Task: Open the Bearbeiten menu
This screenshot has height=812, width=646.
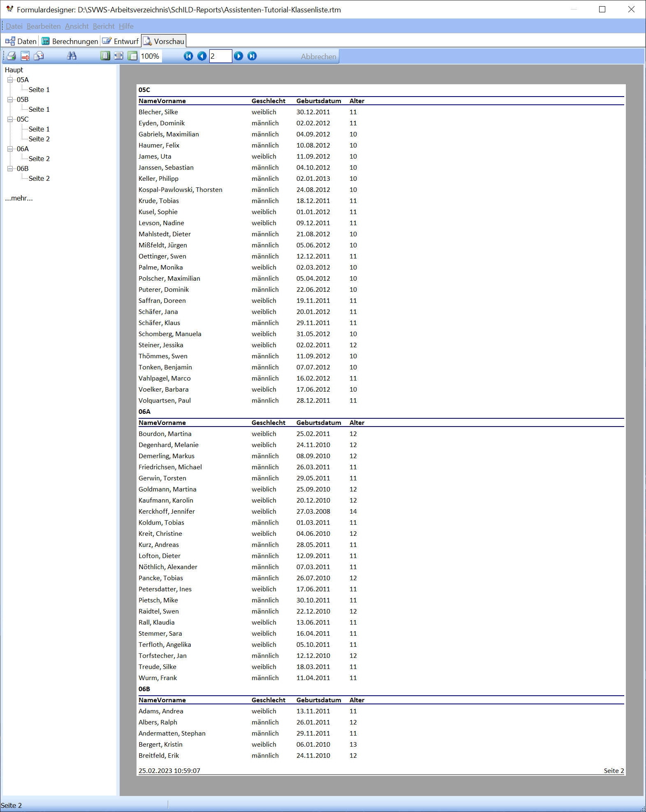Action: point(44,26)
